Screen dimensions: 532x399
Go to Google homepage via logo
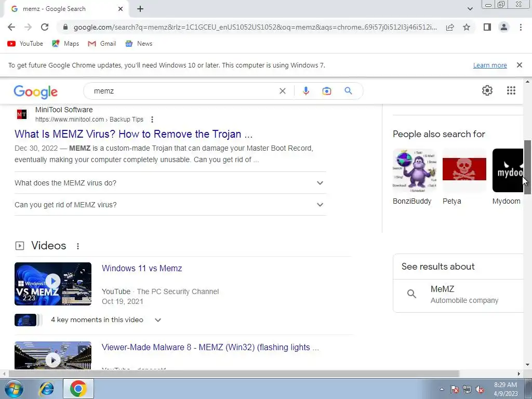pyautogui.click(x=36, y=91)
